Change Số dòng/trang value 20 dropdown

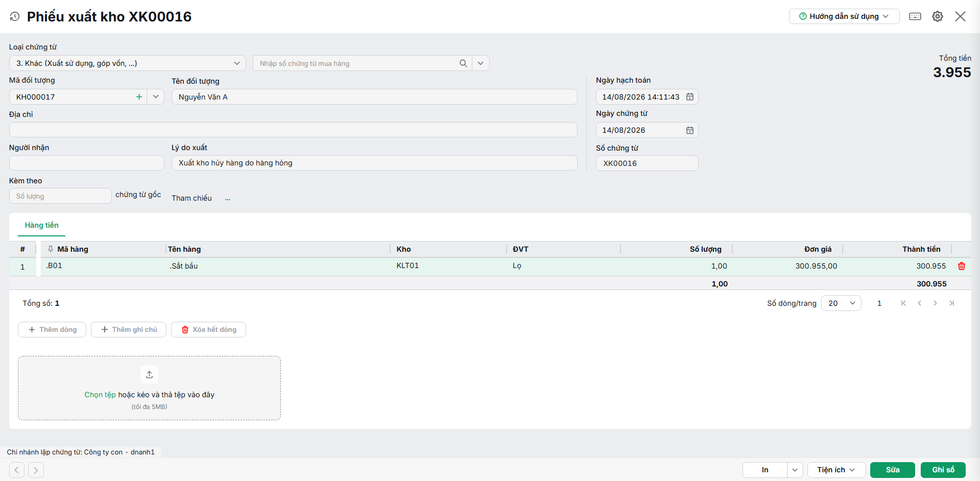coord(841,303)
